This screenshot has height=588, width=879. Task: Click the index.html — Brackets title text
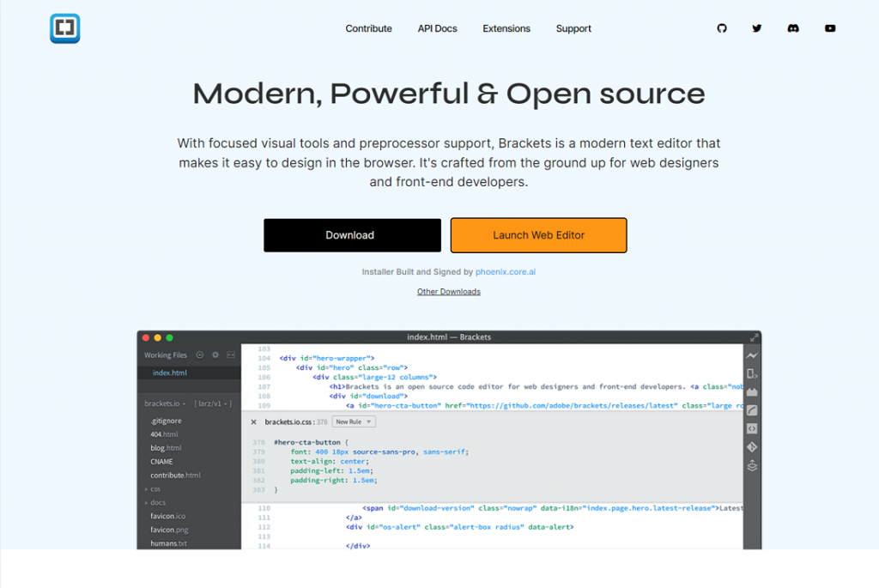coord(448,336)
